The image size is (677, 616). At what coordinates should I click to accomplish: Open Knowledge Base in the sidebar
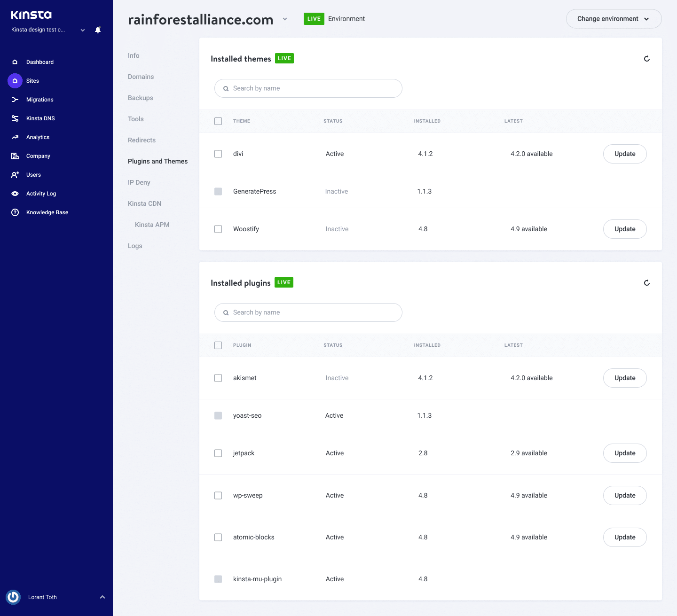[x=47, y=212]
